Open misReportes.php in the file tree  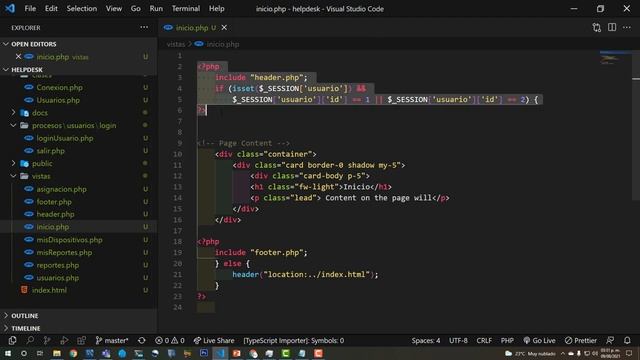click(x=64, y=252)
